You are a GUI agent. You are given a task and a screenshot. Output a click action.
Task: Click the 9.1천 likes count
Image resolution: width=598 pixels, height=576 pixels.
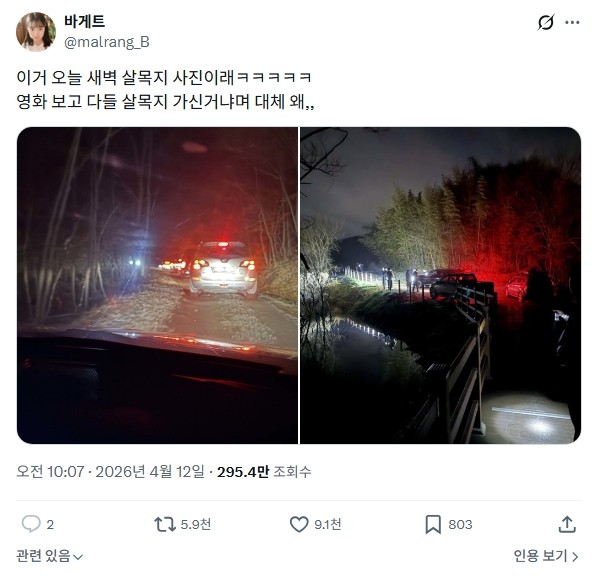coord(328,524)
